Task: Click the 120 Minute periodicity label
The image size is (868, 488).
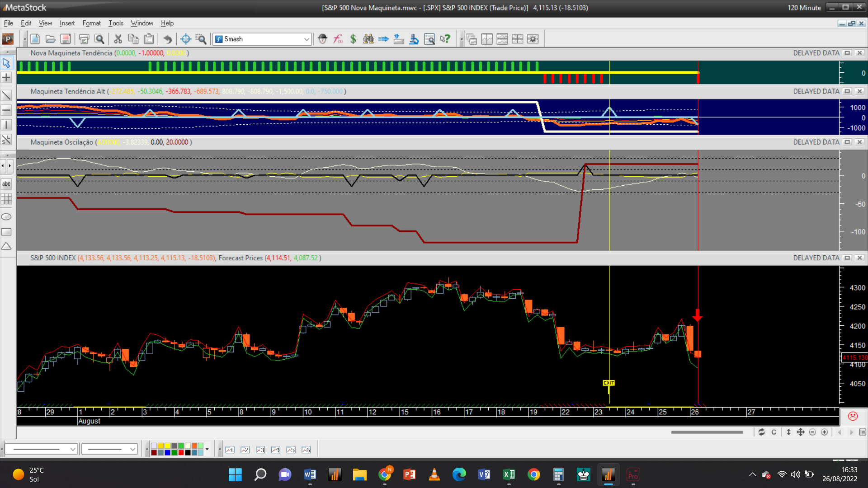Action: pos(804,8)
